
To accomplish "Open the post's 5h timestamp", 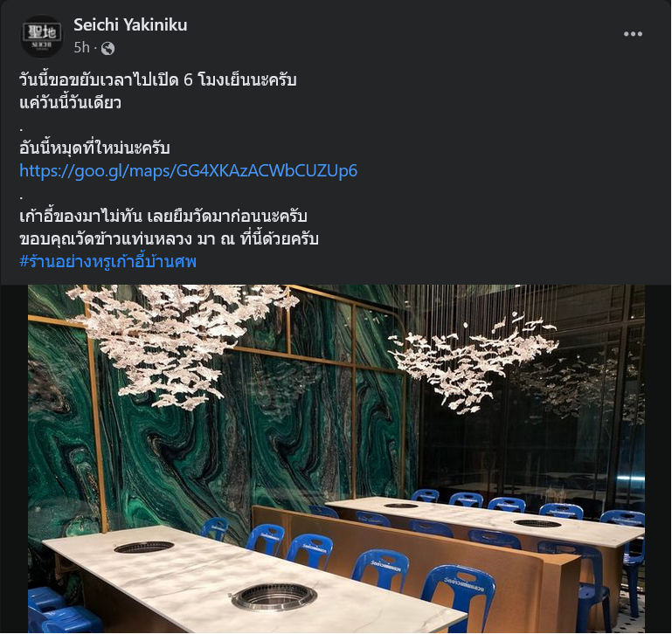I will pyautogui.click(x=81, y=47).
